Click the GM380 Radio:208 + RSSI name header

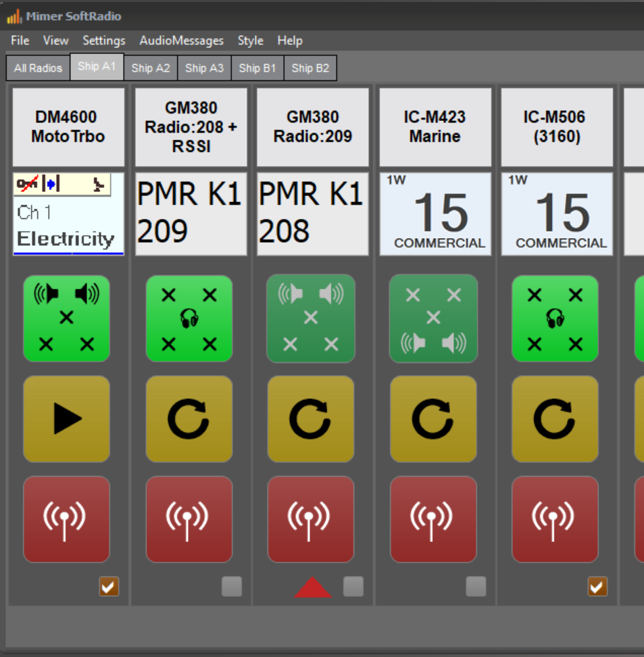[x=191, y=127]
